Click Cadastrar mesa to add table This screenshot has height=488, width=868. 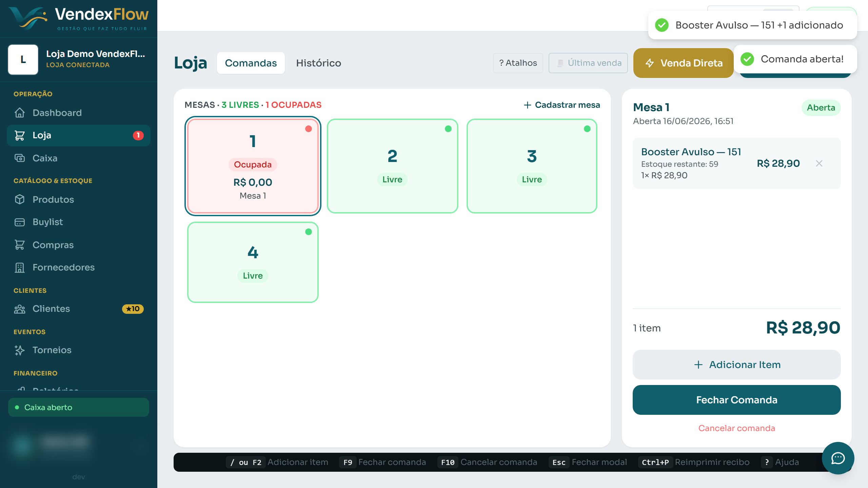click(x=562, y=105)
